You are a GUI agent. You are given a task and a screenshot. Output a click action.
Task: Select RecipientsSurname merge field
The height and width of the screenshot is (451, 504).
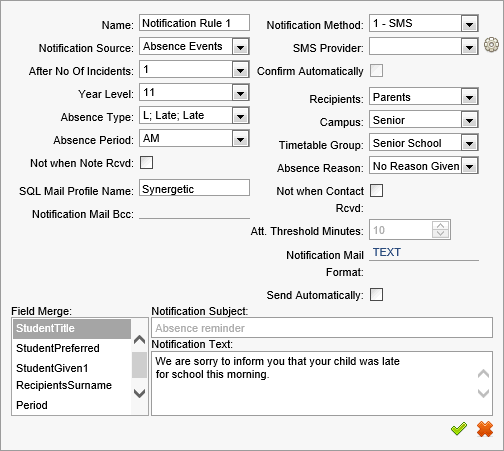point(72,385)
